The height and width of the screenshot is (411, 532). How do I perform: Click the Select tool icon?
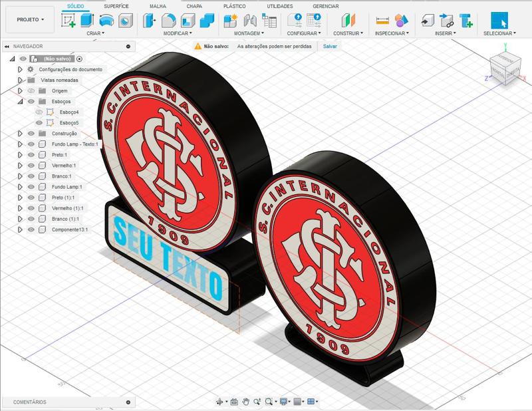499,21
